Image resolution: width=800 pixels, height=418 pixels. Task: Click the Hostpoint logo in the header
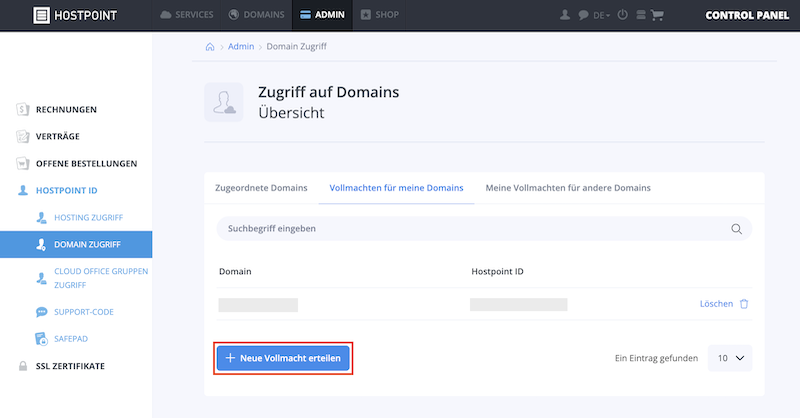pos(75,15)
